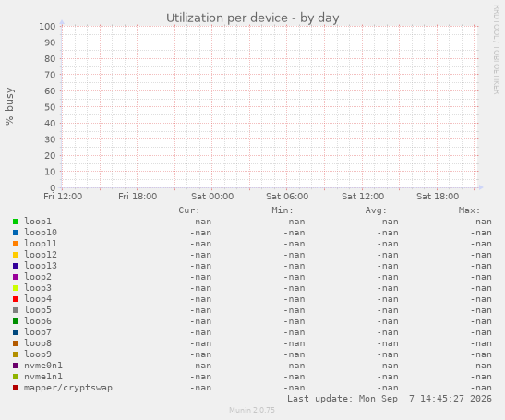
Task: Click the Sat 18:00 time axis label
Action: (x=438, y=196)
